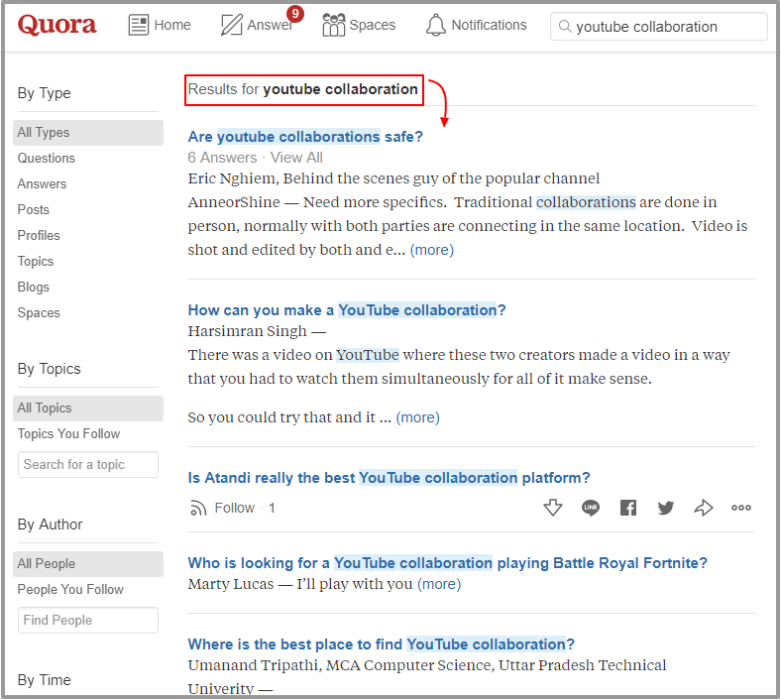This screenshot has height=700, width=781.
Task: Click View All answers link
Action: 296,158
